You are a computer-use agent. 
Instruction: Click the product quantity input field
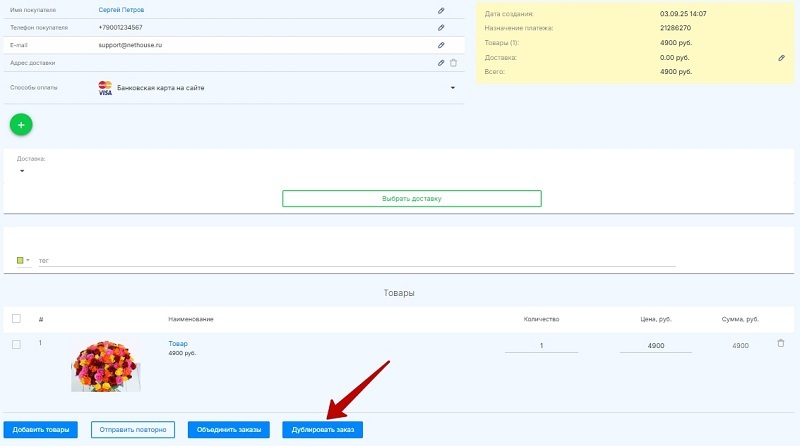click(x=541, y=345)
